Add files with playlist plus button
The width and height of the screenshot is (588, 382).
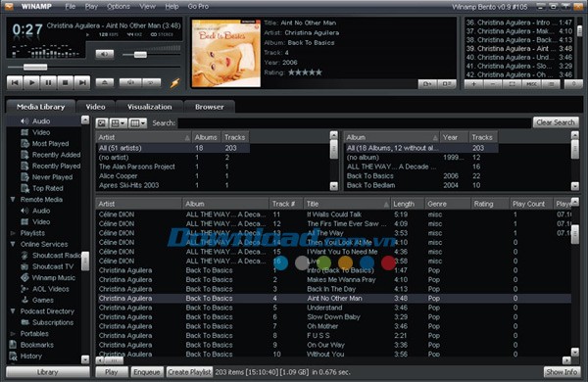click(x=473, y=84)
